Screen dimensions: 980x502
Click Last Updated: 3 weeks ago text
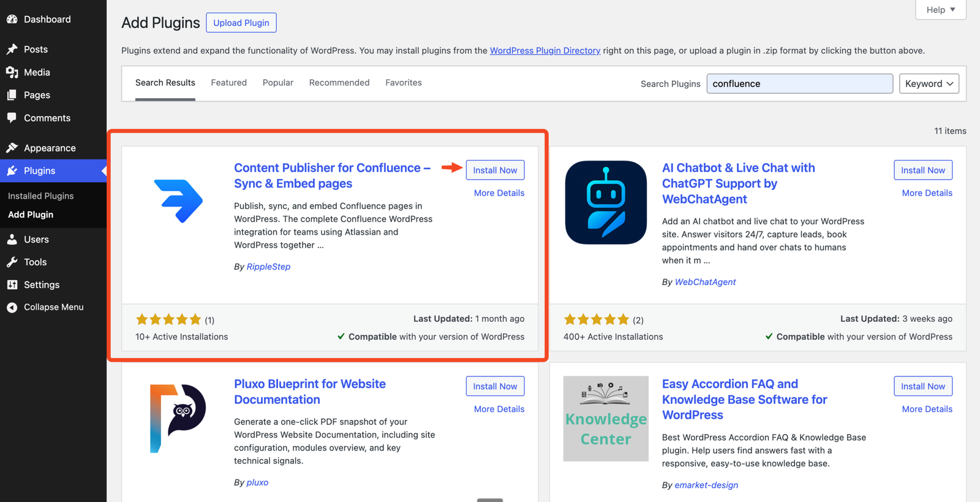[896, 319]
